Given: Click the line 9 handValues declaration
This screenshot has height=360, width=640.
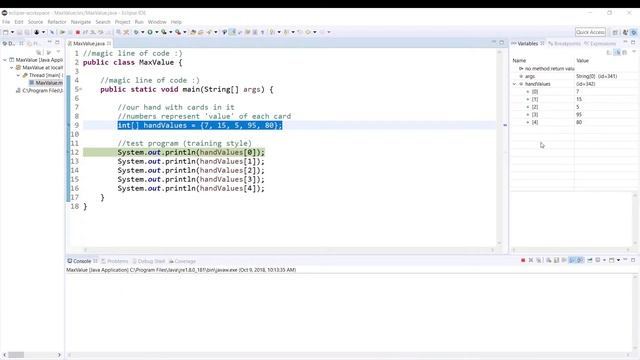Looking at the screenshot, I should (x=200, y=125).
